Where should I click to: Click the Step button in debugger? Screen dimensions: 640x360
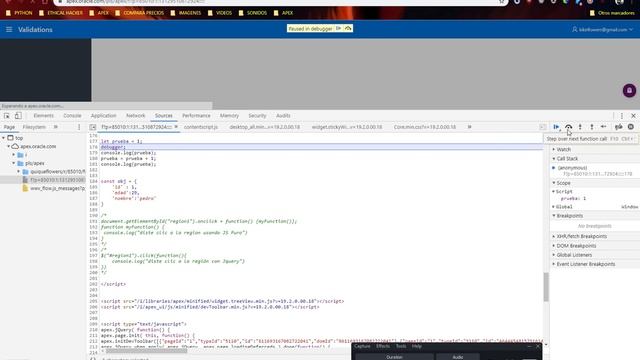point(604,127)
